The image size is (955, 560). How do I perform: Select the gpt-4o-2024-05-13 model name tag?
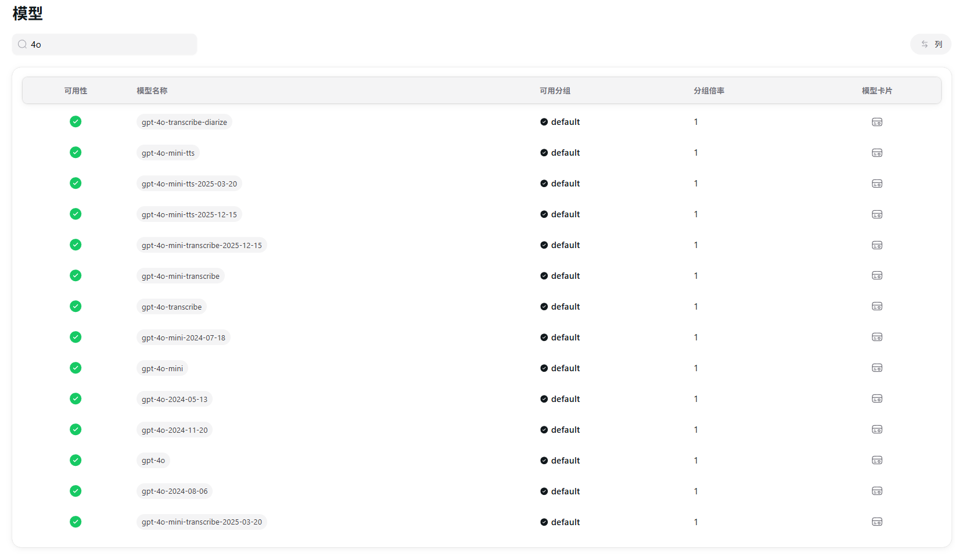pyautogui.click(x=174, y=399)
